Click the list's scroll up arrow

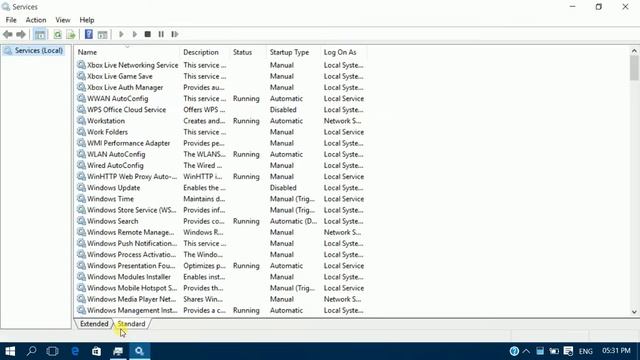pyautogui.click(x=634, y=51)
